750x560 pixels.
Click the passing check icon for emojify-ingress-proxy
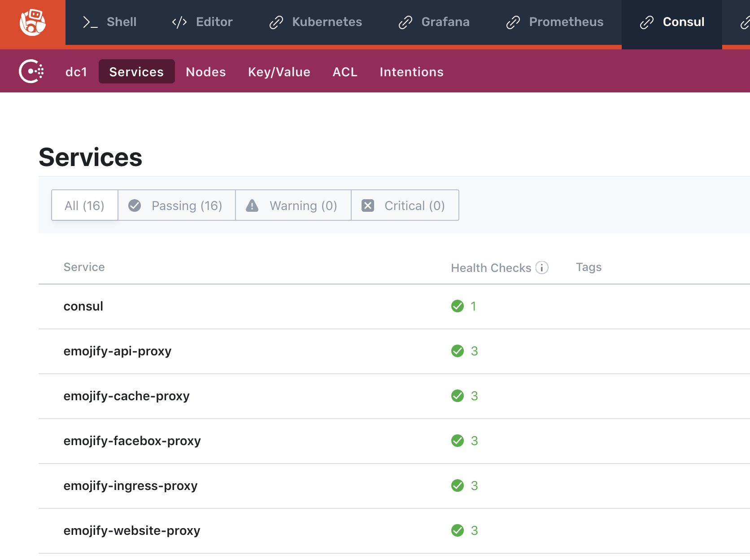(458, 486)
